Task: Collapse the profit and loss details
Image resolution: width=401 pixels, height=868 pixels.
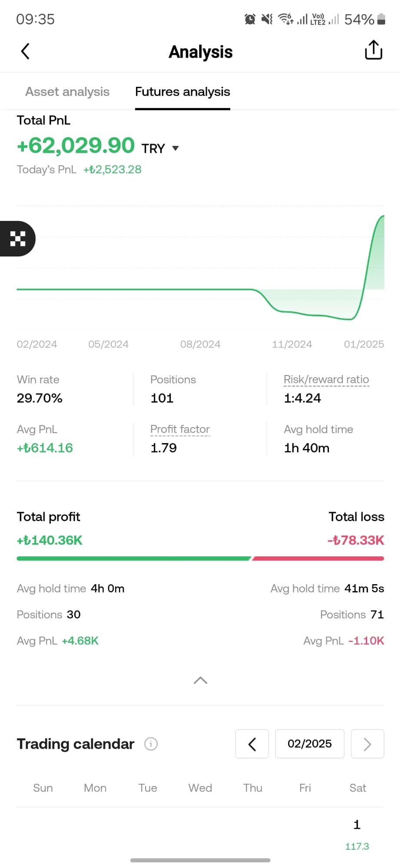Action: 200,681
